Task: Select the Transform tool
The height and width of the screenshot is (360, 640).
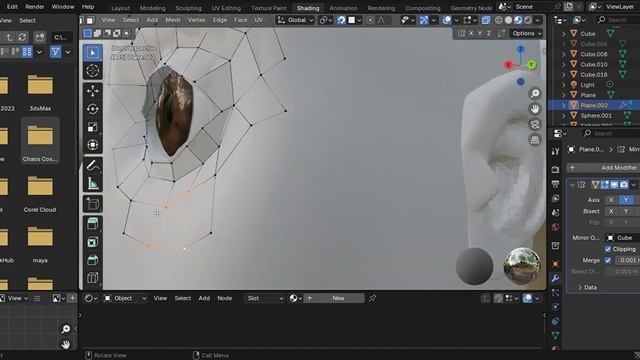Action: 93,145
